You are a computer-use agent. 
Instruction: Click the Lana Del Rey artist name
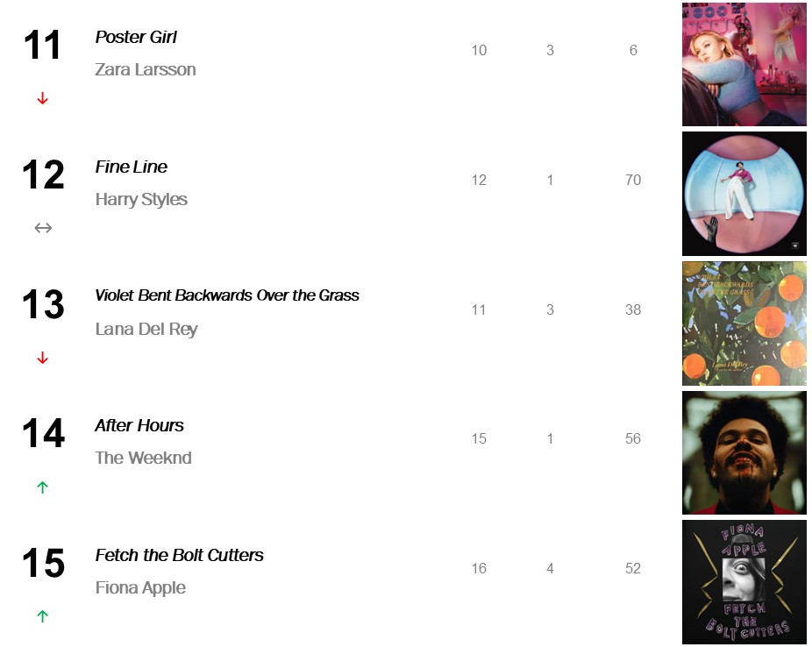pyautogui.click(x=146, y=329)
